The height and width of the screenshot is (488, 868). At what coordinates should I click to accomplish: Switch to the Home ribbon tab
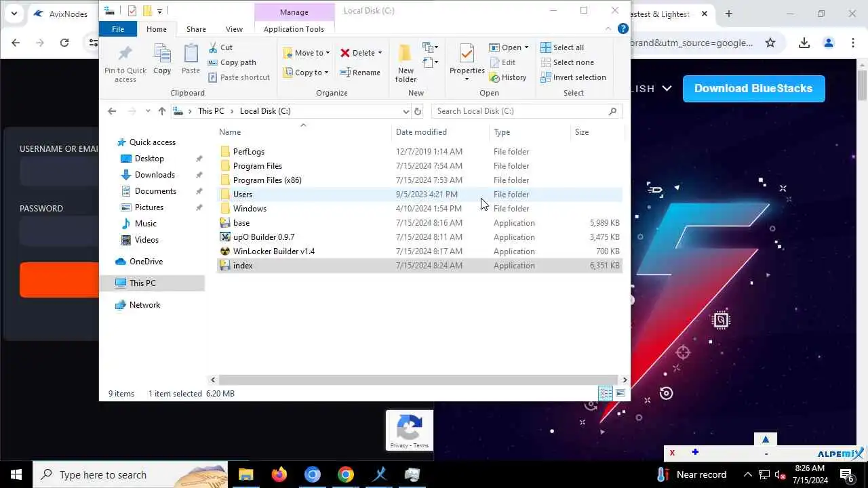coord(157,29)
